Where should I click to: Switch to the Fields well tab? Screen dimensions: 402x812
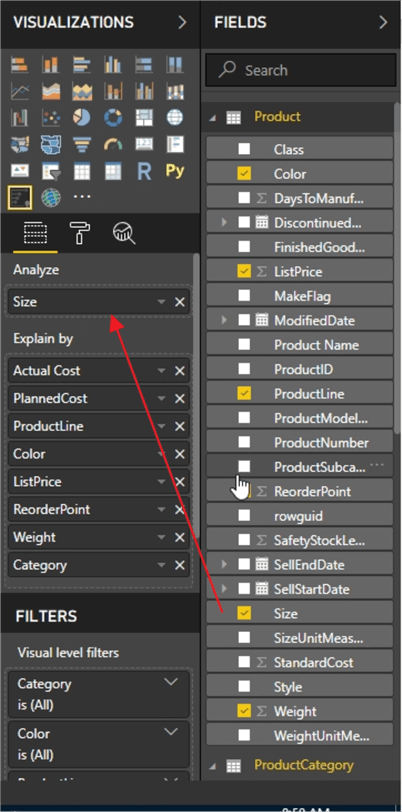pos(36,234)
